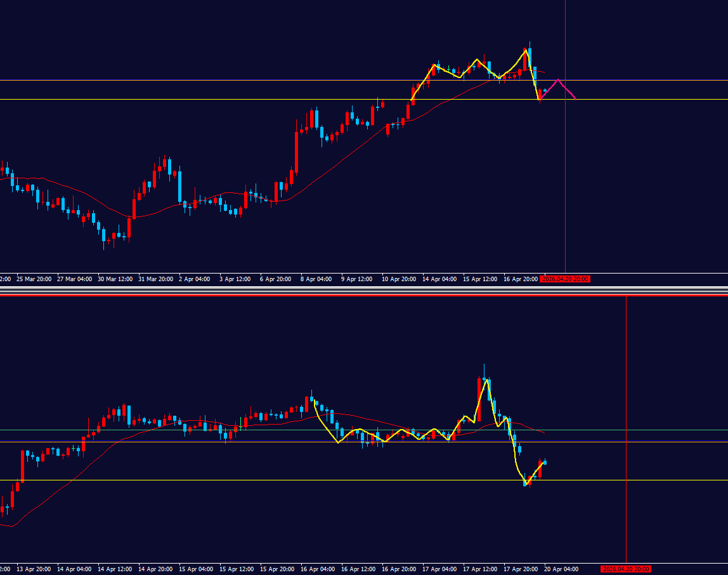The width and height of the screenshot is (728, 575).
Task: Click the divider between the two charts
Action: click(x=364, y=291)
